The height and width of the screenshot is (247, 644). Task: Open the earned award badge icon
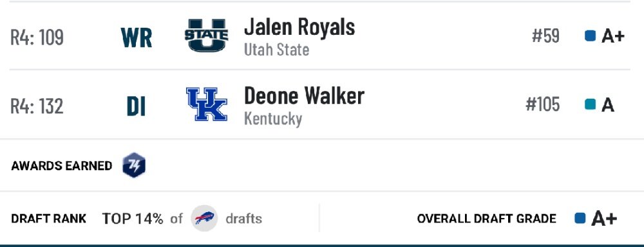point(134,165)
